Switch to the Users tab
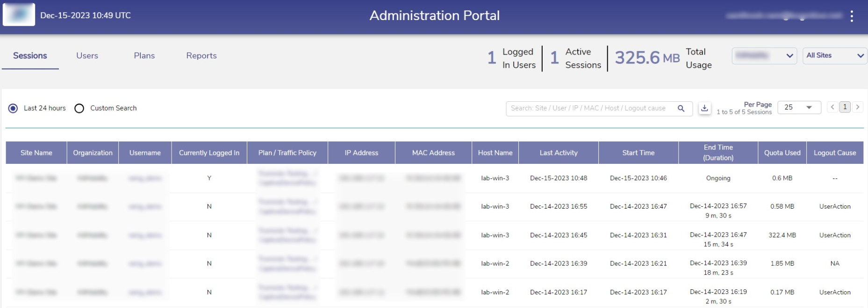The width and height of the screenshot is (868, 308). pos(87,56)
